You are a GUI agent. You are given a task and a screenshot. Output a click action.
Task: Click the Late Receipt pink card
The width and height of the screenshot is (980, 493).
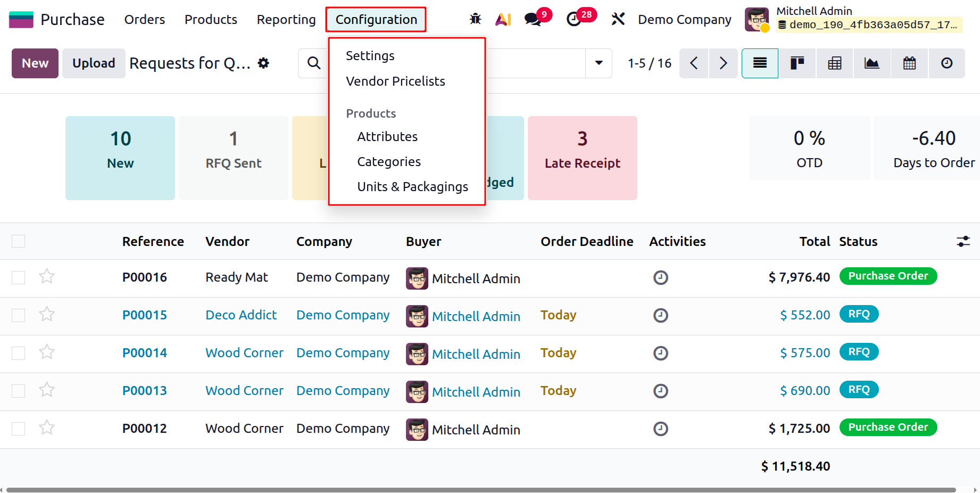(582, 158)
